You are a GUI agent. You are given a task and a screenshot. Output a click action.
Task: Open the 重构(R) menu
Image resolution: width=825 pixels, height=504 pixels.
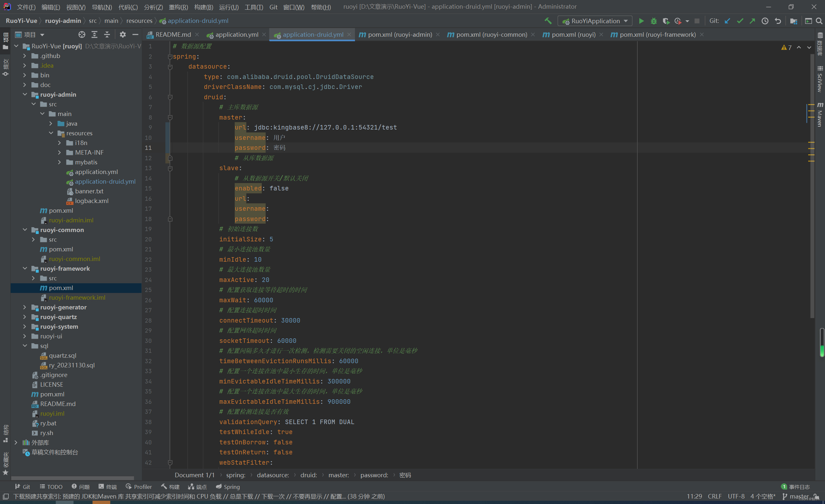(x=178, y=7)
